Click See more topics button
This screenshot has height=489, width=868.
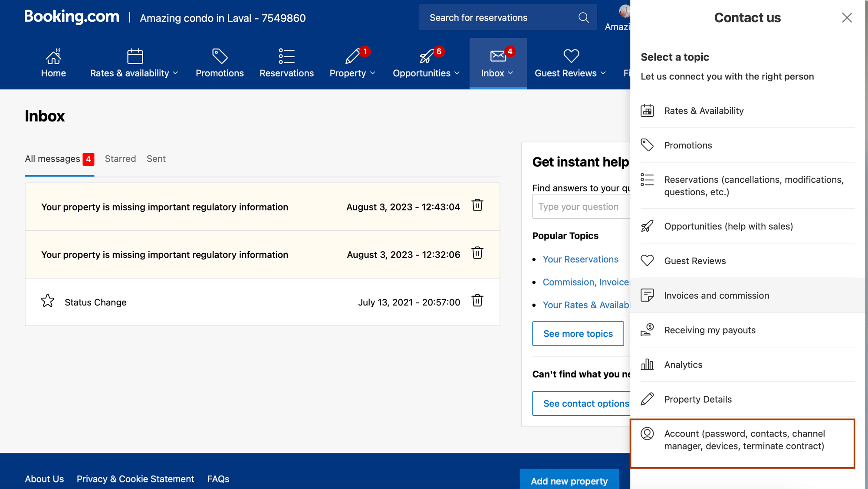[x=578, y=333]
